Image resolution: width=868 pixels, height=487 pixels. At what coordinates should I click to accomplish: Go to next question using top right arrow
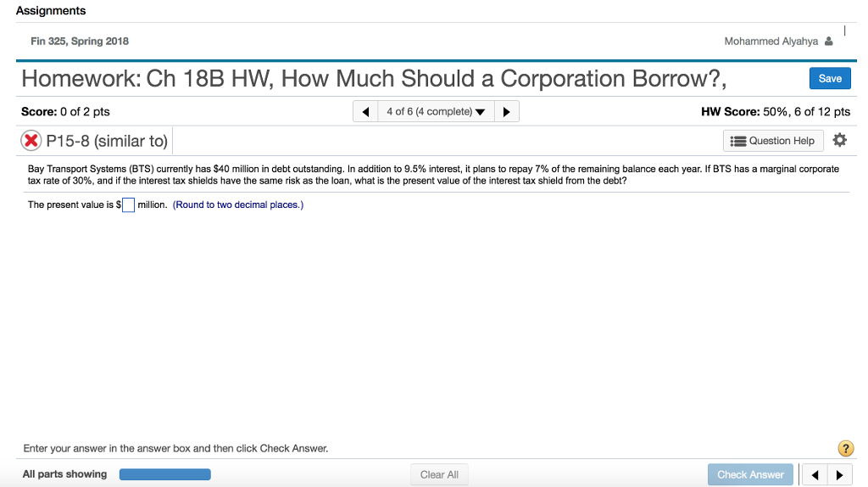[507, 111]
